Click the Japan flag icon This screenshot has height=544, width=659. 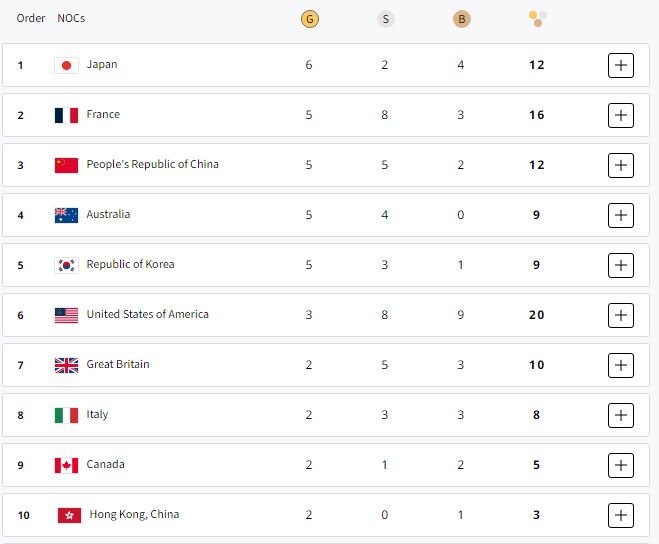coord(66,66)
